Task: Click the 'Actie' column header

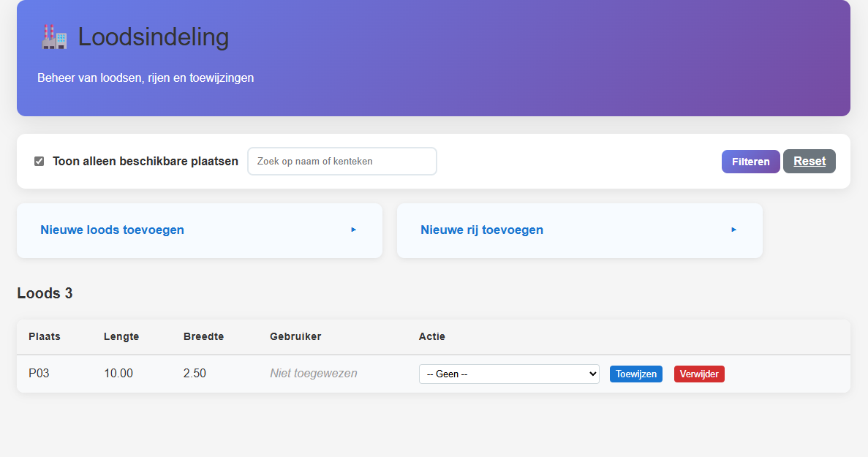Action: (x=431, y=336)
